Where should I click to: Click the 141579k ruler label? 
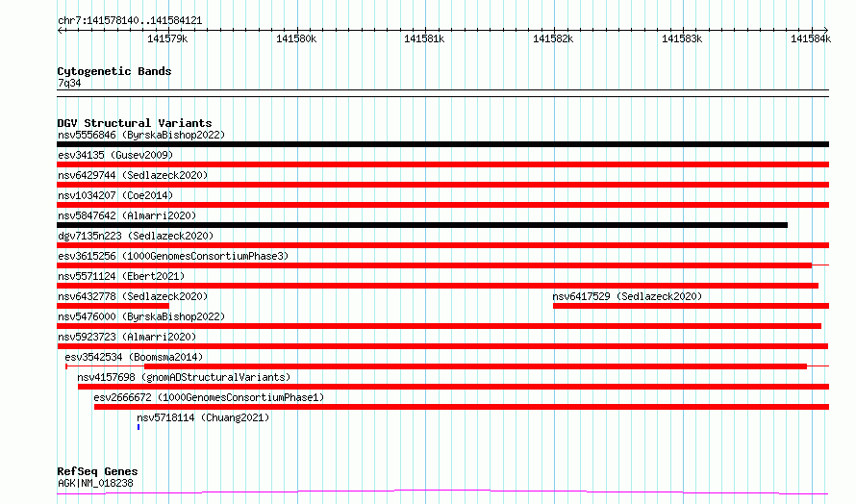[x=167, y=38]
